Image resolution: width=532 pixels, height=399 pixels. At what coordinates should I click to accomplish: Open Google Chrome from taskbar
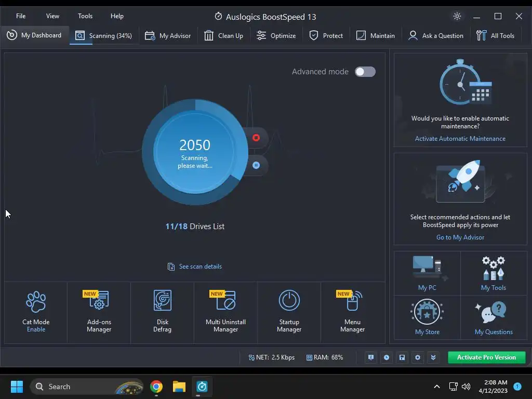pyautogui.click(x=156, y=387)
